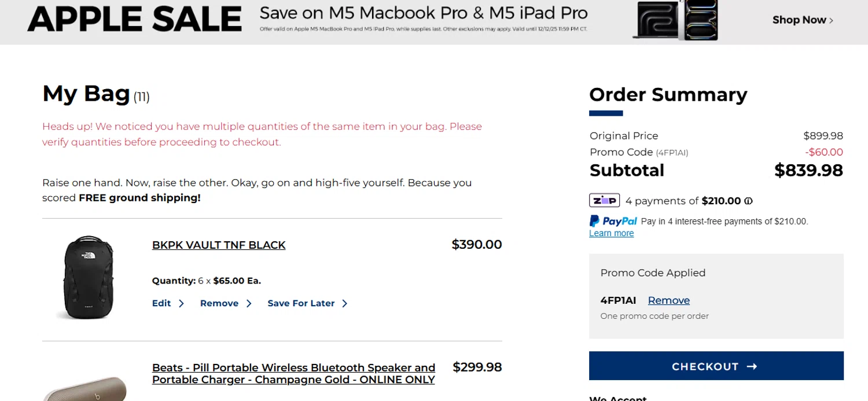Open Beats Pill speaker product link

click(293, 373)
